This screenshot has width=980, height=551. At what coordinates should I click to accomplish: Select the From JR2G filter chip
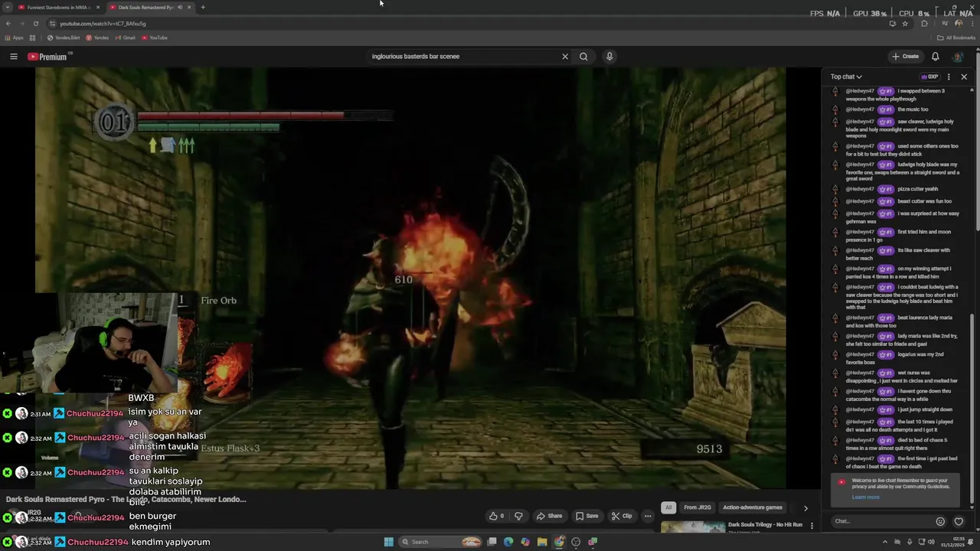click(697, 507)
